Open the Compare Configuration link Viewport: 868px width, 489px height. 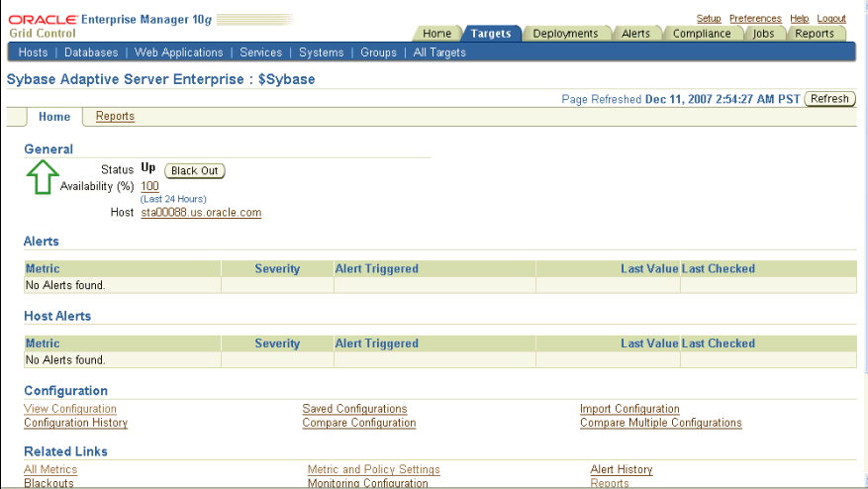click(x=359, y=423)
